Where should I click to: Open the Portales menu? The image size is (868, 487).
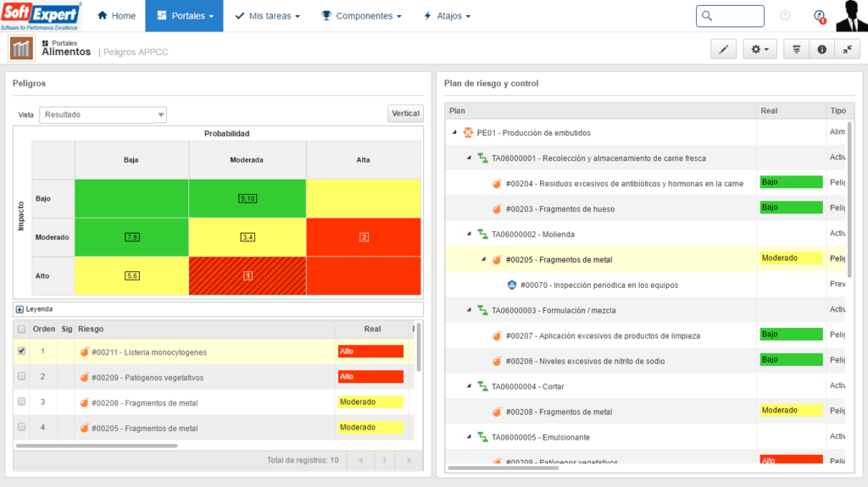tap(184, 16)
